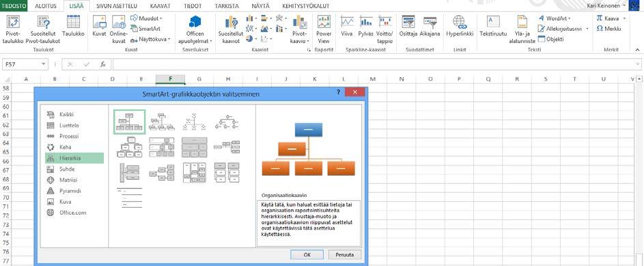Select the Luettelo SmartArt category
This screenshot has height=266, width=644.
coord(74,125)
